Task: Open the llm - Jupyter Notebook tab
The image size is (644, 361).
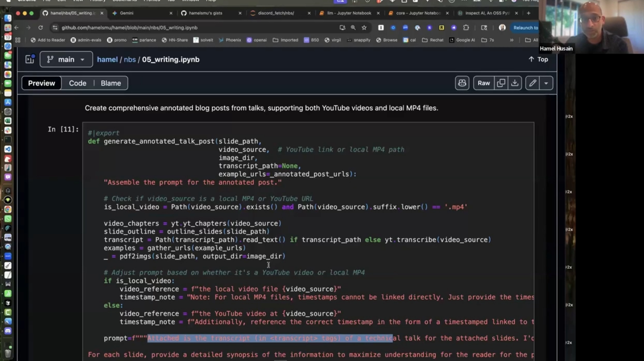Action: click(349, 13)
